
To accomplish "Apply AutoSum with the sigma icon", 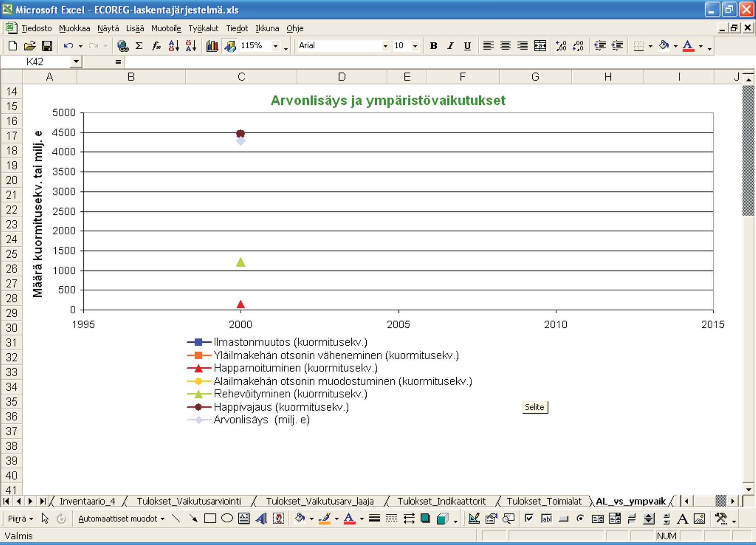I will pos(139,46).
